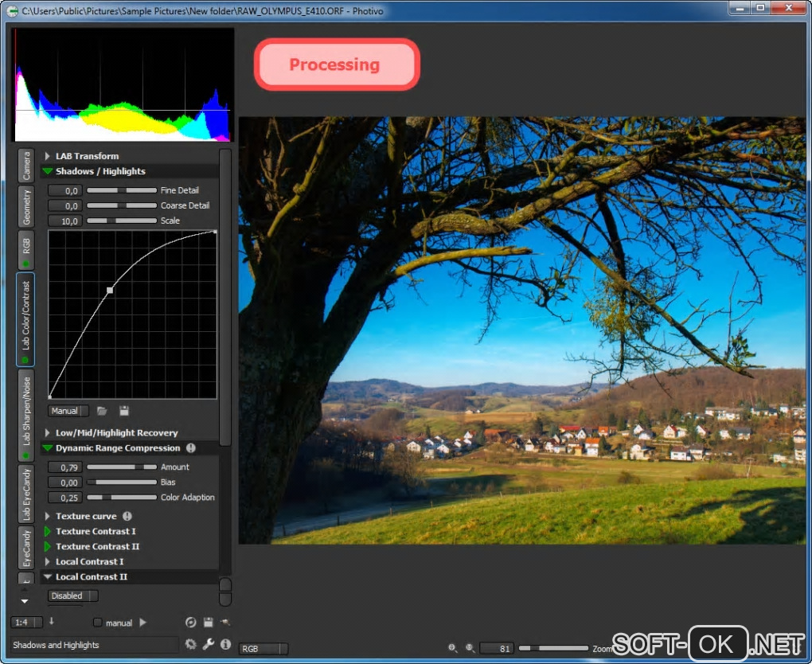Click the tools panel vertical scrollbar
The image size is (812, 664).
[225, 298]
